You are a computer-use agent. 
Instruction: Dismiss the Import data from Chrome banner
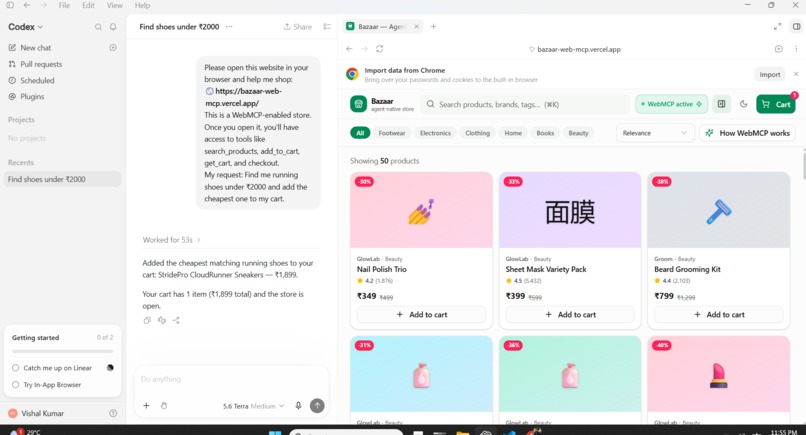(796, 74)
